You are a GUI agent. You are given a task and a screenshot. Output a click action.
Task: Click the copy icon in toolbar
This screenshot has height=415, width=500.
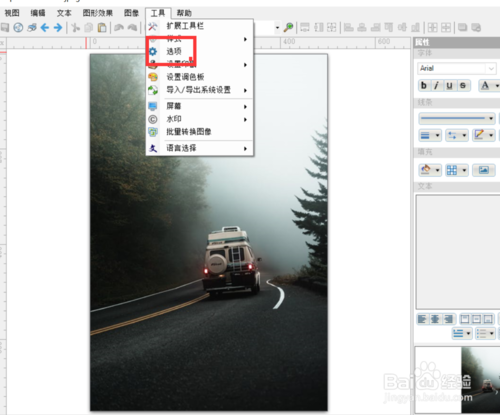[x=89, y=27]
